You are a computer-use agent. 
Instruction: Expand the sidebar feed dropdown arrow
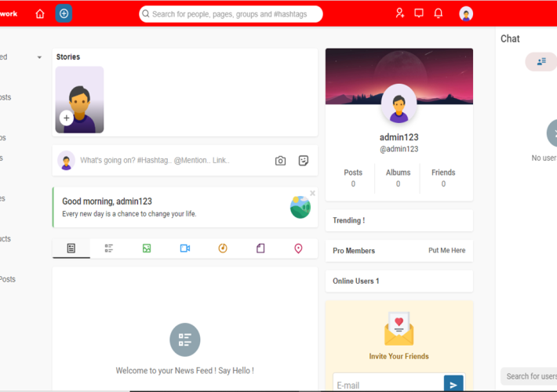click(39, 57)
